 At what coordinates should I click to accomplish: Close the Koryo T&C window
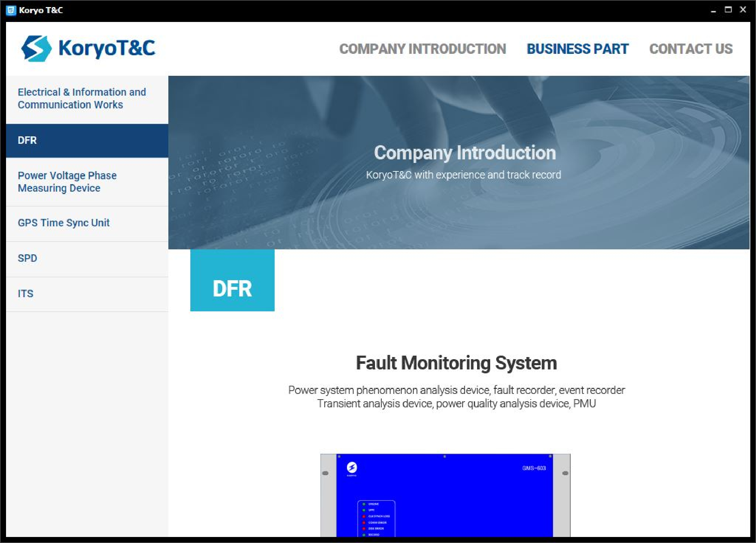click(743, 10)
